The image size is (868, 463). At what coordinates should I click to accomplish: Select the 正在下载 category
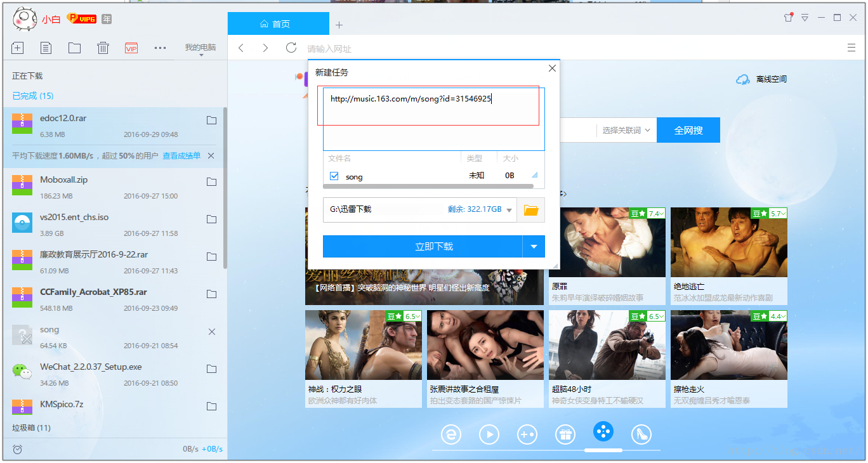[x=27, y=76]
